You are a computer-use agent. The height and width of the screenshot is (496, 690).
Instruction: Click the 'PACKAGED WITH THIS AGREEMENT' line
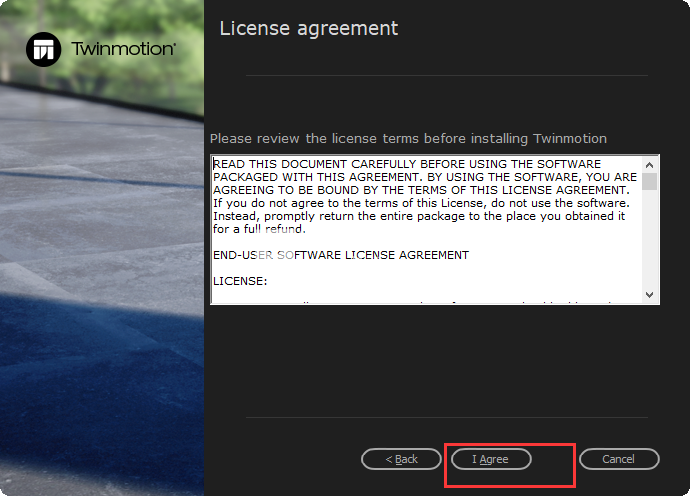point(425,177)
